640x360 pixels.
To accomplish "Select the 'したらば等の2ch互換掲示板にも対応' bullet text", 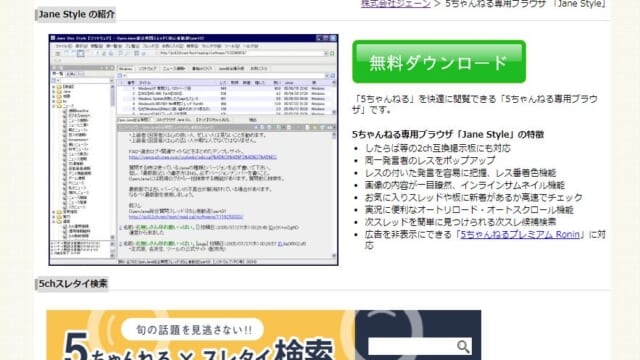I will pos(438,148).
